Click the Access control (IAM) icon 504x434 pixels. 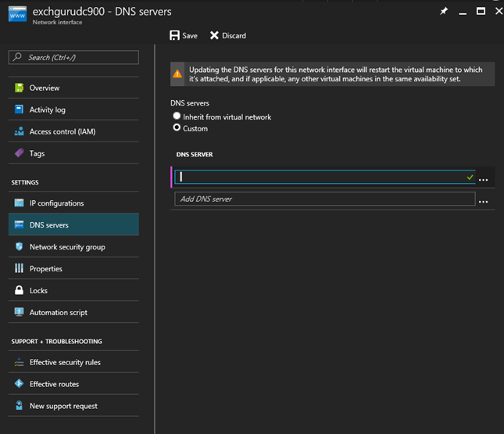19,131
